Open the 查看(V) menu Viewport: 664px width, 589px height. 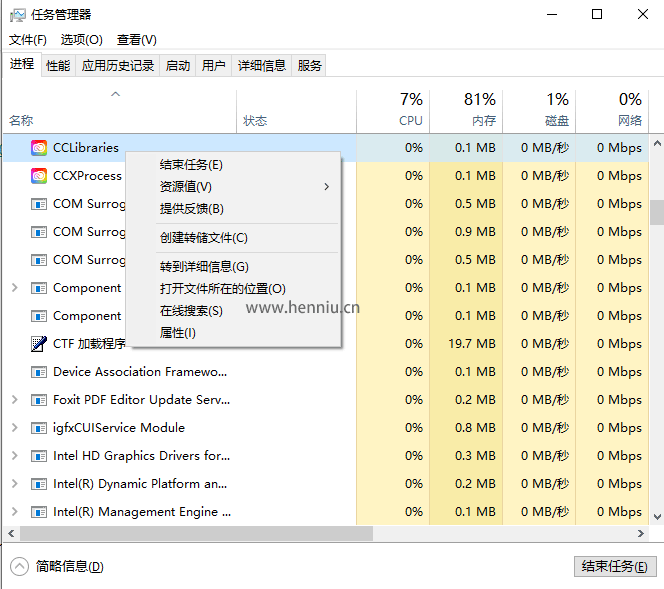137,40
